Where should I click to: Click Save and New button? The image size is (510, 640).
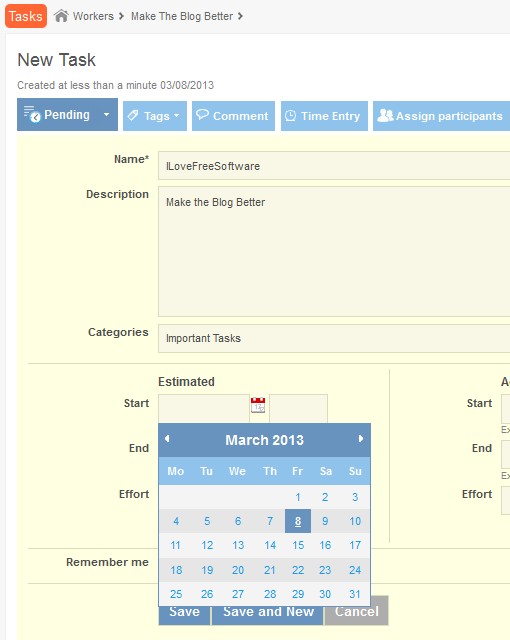pos(268,616)
